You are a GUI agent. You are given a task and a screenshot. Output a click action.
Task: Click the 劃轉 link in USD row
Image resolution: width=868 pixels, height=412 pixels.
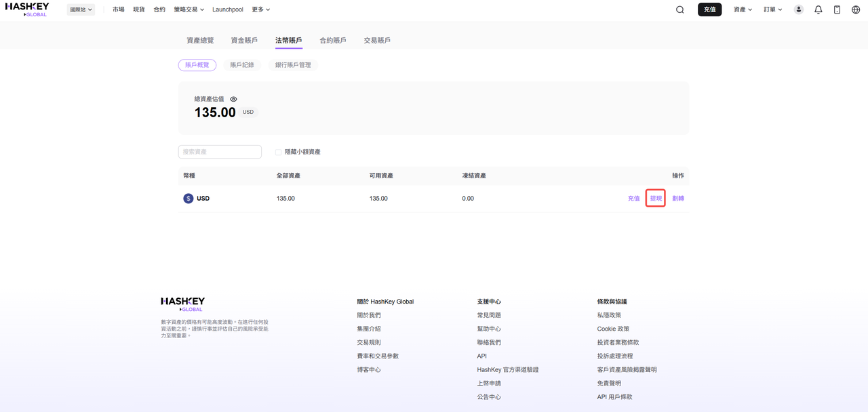pos(678,199)
